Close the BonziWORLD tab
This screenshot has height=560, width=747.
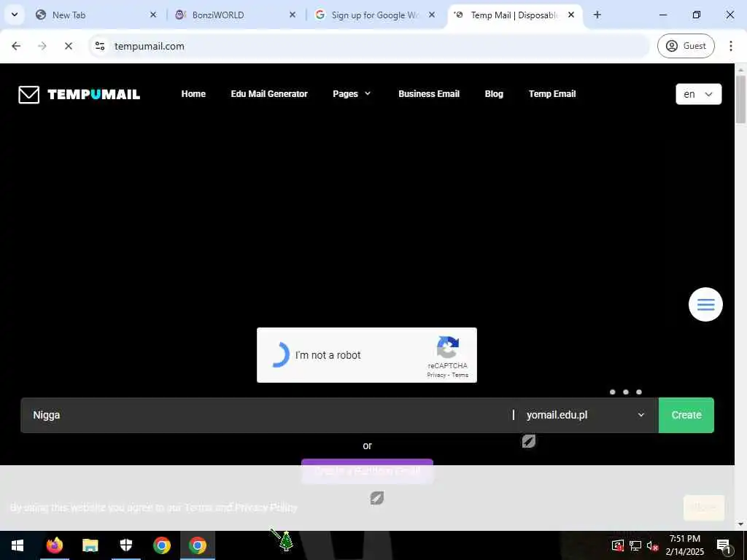pos(293,15)
